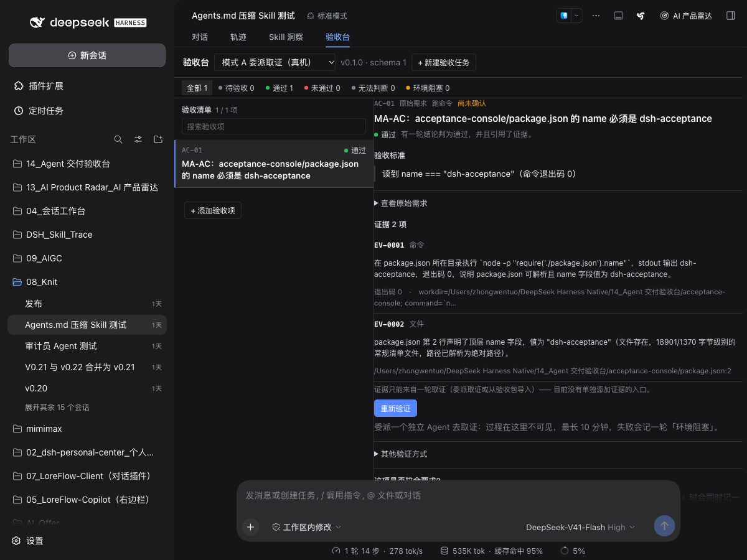Image resolution: width=747 pixels, height=560 pixels.
Task: Click the 5% context usage indicator
Action: (x=573, y=551)
